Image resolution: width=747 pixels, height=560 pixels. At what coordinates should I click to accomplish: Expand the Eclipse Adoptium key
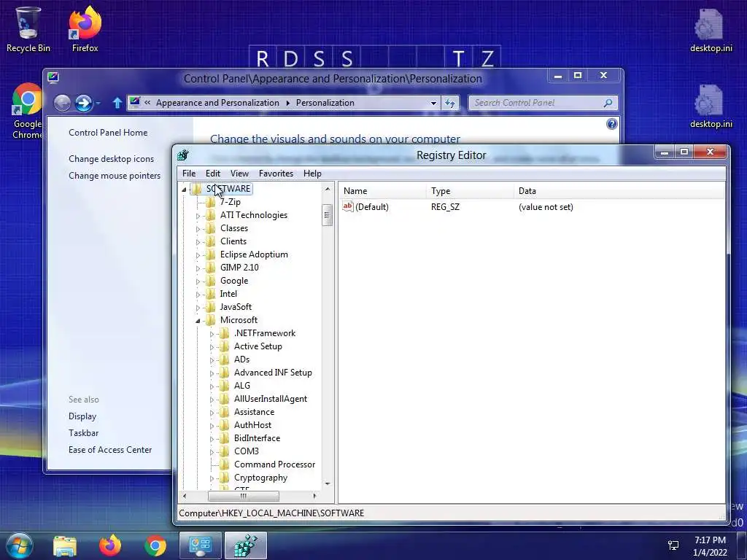click(198, 254)
